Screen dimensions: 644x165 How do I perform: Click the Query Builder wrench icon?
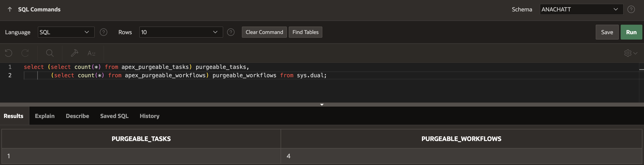pos(74,53)
